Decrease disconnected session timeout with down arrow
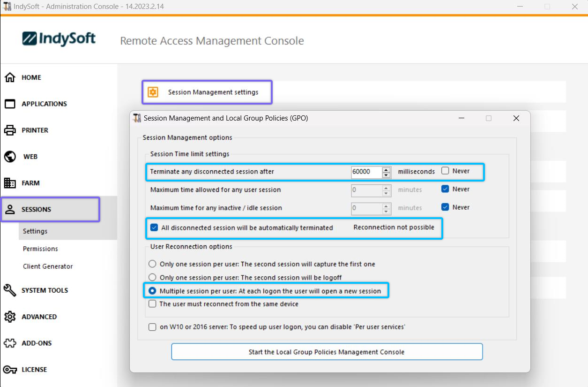 (386, 175)
